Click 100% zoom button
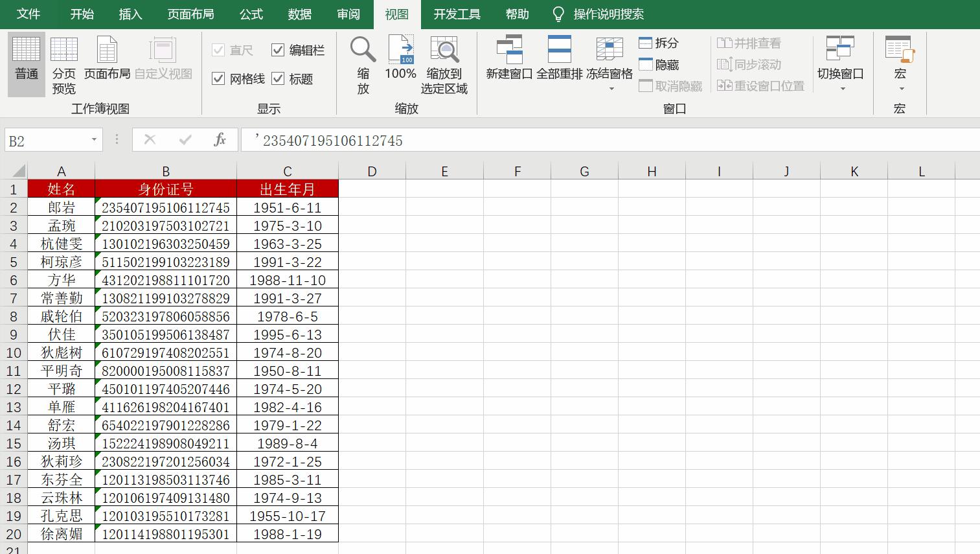 (x=400, y=65)
